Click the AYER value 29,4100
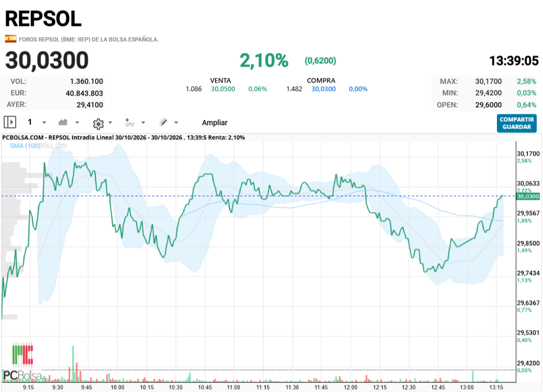 90,105
